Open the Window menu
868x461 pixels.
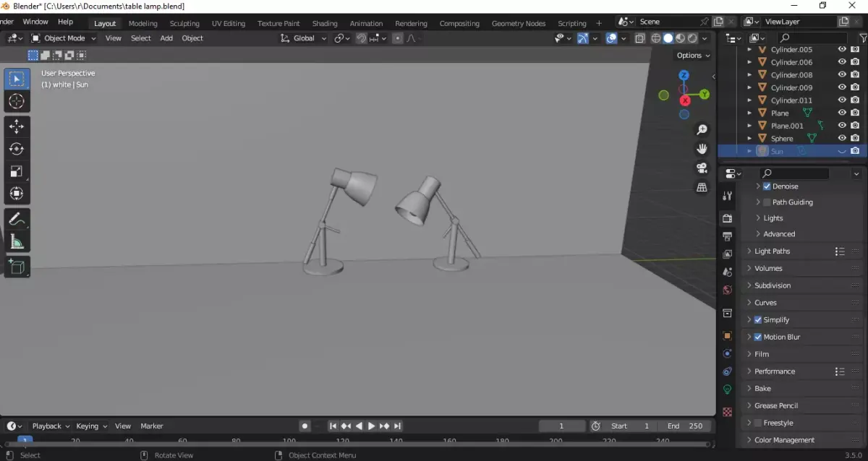click(x=35, y=22)
